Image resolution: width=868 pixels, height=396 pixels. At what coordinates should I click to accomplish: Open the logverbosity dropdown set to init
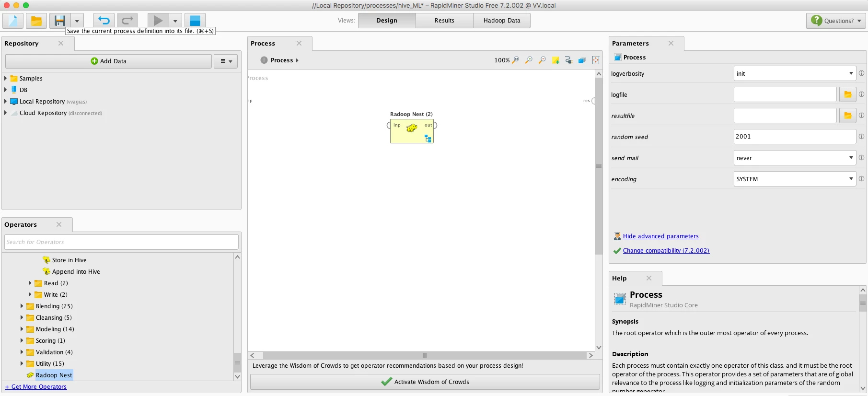click(x=795, y=73)
